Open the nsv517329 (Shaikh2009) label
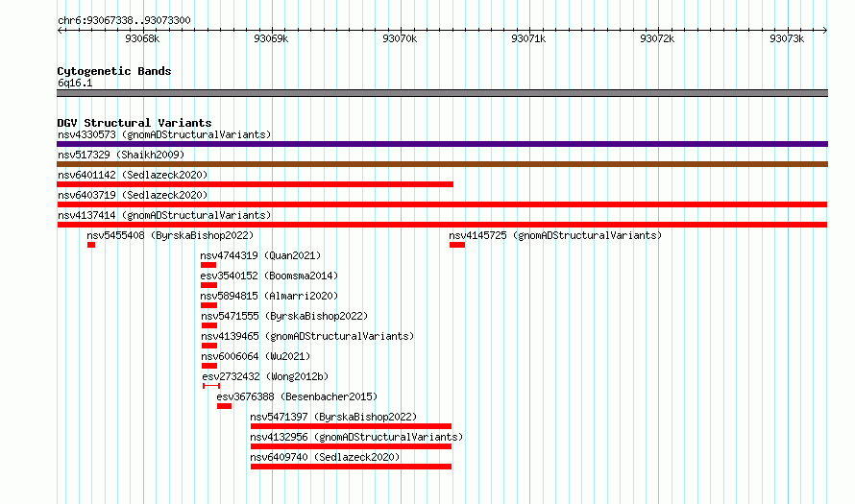855x504 pixels. pyautogui.click(x=121, y=155)
